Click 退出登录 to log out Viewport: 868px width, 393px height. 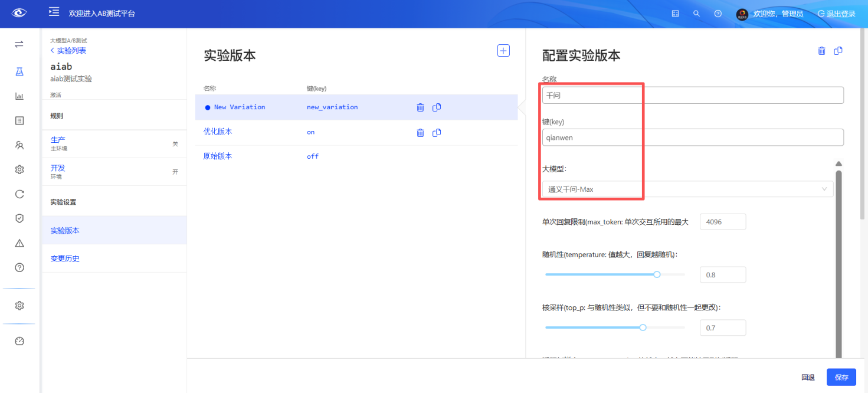tap(837, 13)
